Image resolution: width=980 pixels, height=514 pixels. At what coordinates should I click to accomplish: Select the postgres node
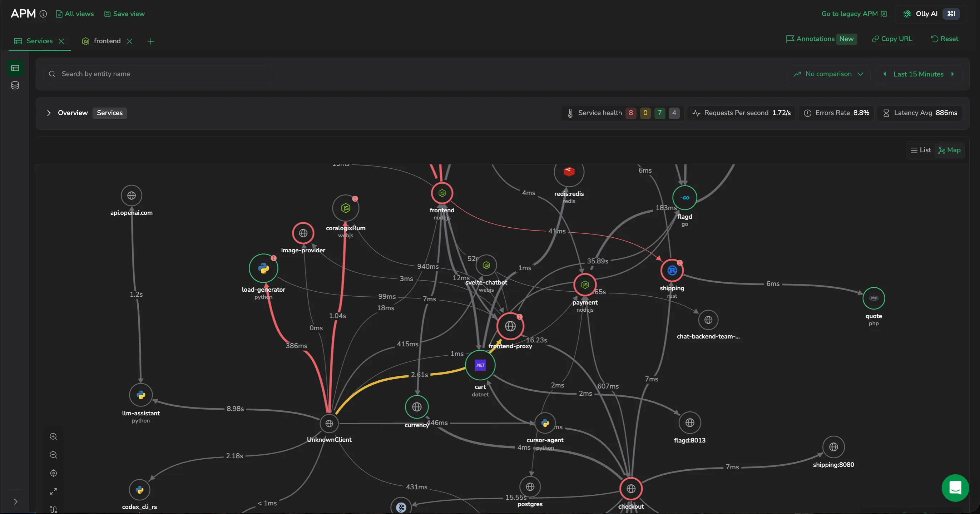coord(530,487)
